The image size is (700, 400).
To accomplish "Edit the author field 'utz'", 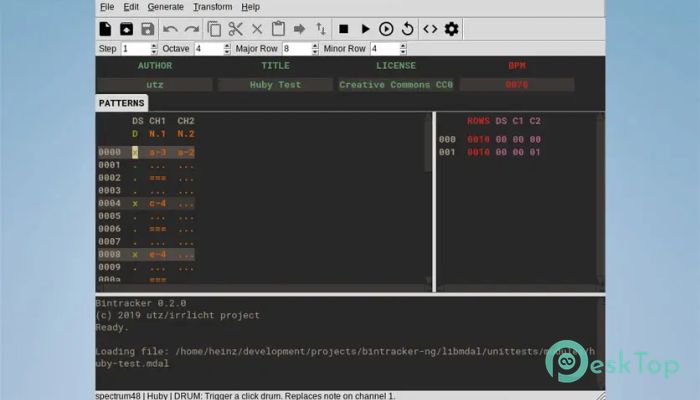I will [154, 85].
